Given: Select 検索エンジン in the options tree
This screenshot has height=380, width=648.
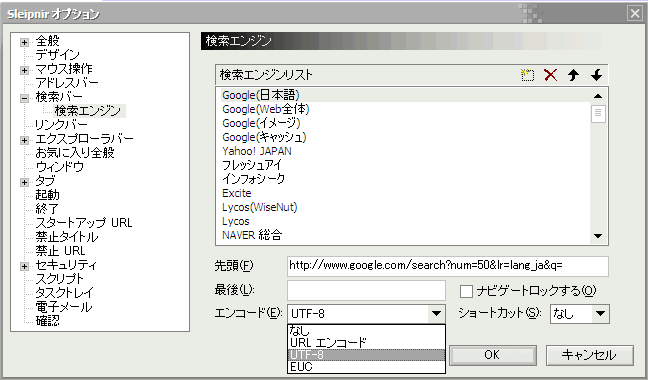Looking at the screenshot, I should pyautogui.click(x=88, y=111).
